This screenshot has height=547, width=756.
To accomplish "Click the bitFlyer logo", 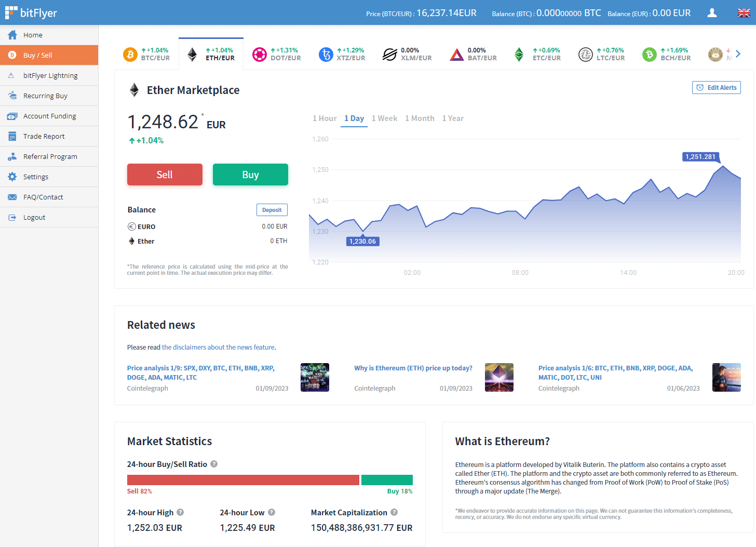I will click(31, 12).
